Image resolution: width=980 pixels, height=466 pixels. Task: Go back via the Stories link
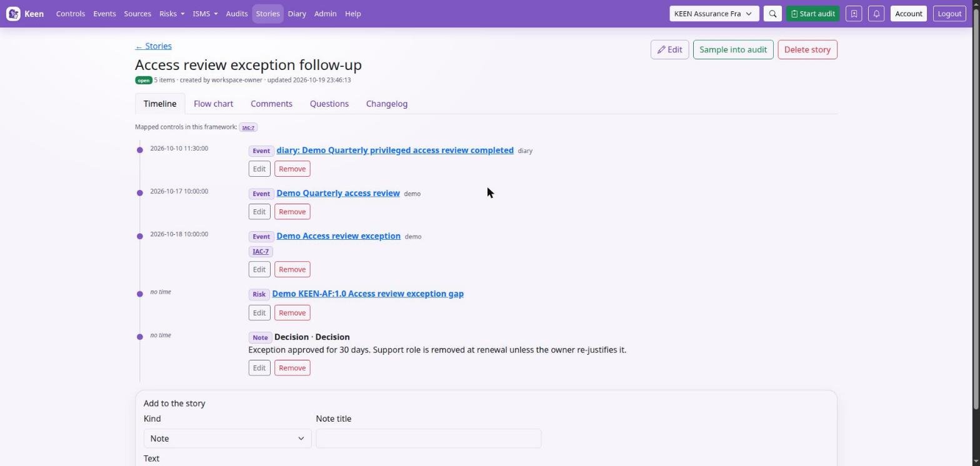click(153, 46)
